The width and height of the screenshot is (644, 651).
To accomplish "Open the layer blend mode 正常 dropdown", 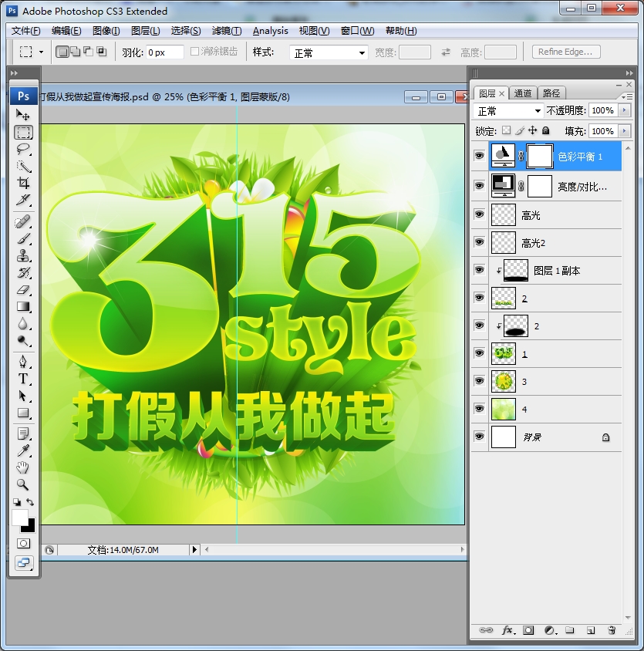I will coord(507,111).
